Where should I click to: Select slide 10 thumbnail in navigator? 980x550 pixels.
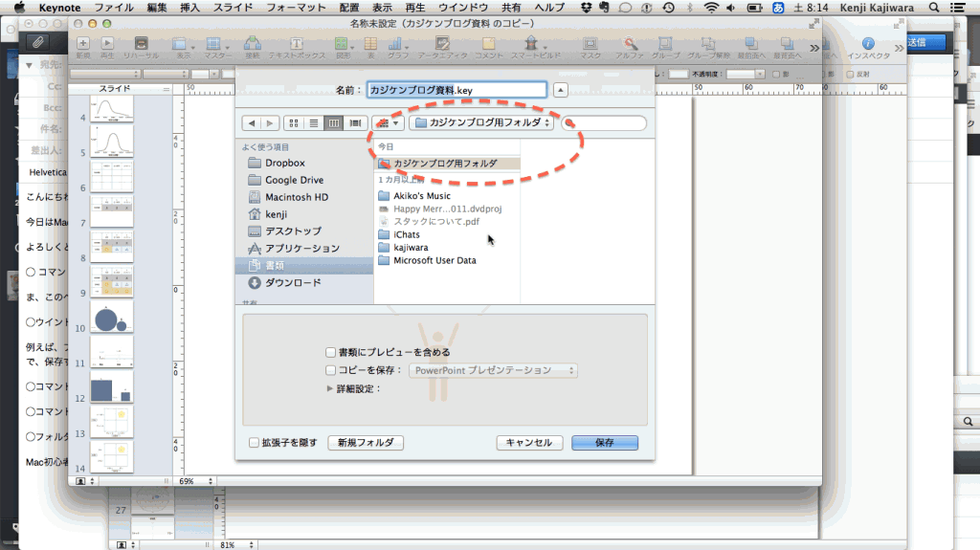[x=112, y=318]
